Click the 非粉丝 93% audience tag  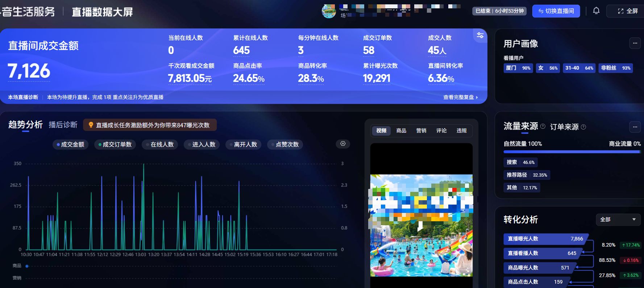(615, 68)
